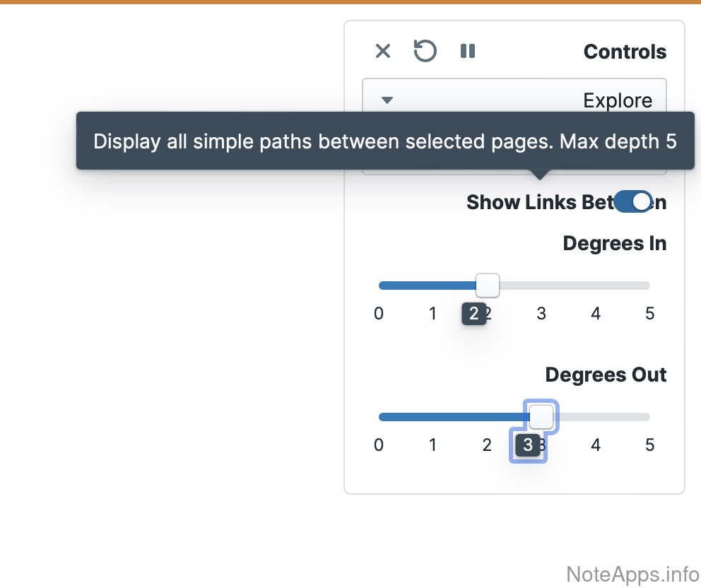Close the Controls panel with the X icon
The image size is (701, 588).
pos(382,51)
